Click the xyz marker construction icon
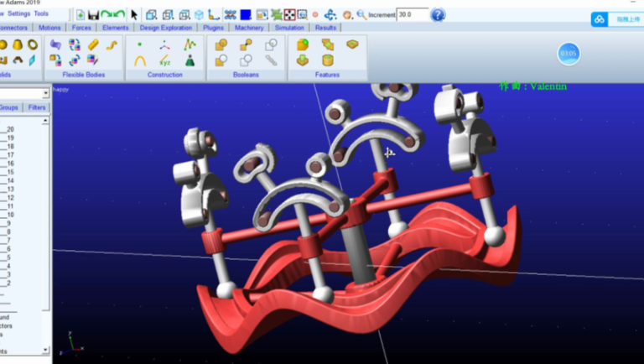Image resolution: width=644 pixels, height=364 pixels. click(164, 60)
